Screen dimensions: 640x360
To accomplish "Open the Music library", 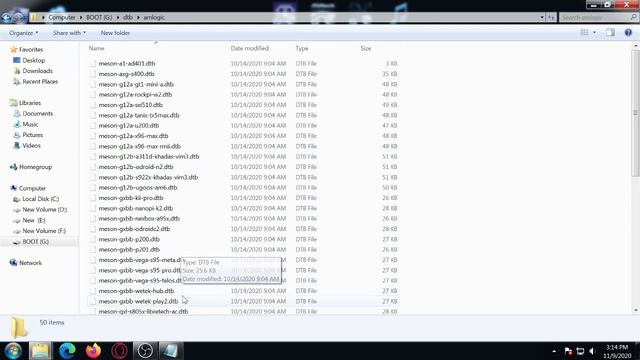I will pos(30,124).
